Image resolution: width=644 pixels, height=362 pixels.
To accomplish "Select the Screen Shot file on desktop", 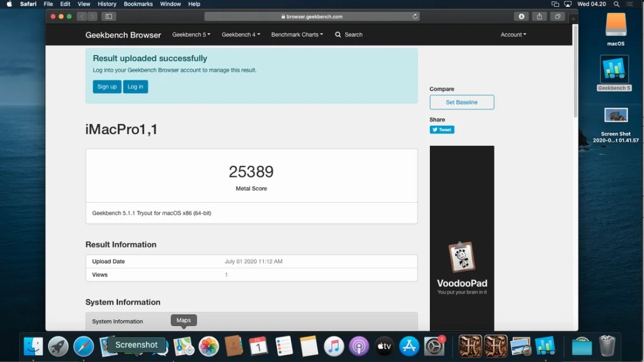I will (x=616, y=125).
